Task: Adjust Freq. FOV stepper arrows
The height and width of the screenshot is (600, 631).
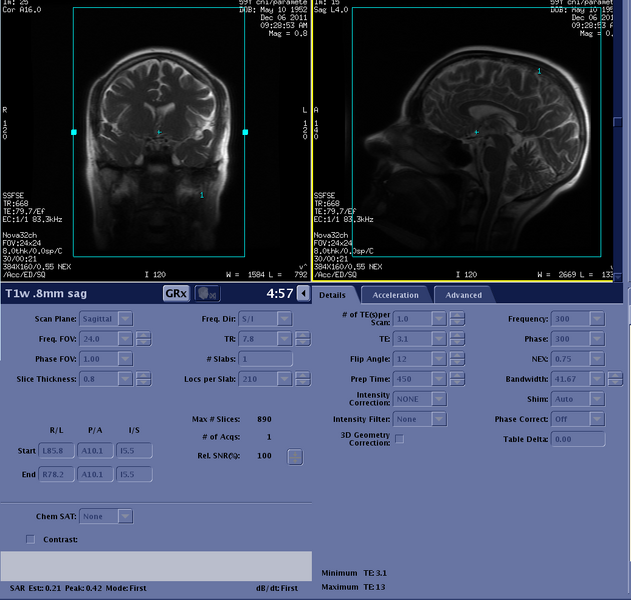Action: [x=144, y=339]
